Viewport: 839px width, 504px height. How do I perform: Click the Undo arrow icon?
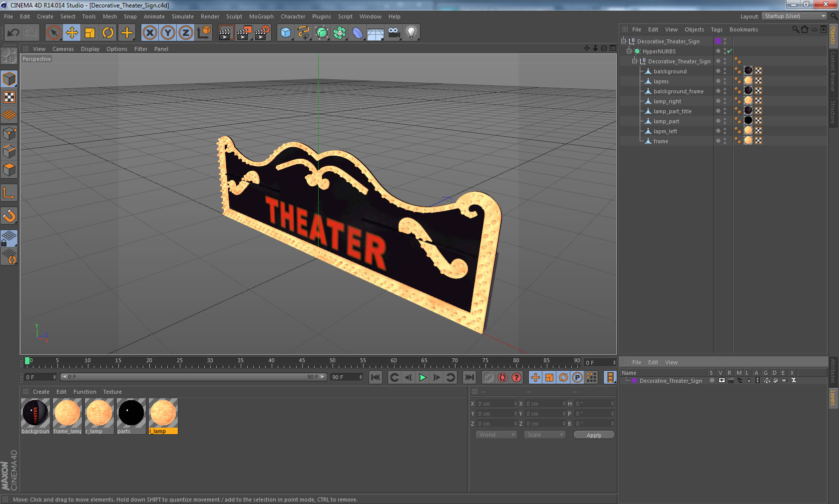(13, 33)
